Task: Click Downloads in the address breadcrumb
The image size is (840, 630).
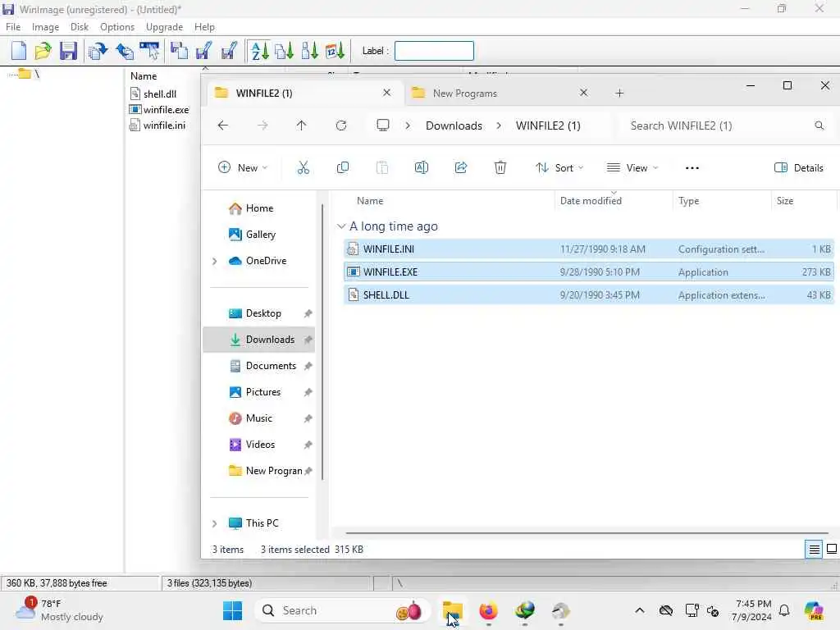Action: coord(454,126)
